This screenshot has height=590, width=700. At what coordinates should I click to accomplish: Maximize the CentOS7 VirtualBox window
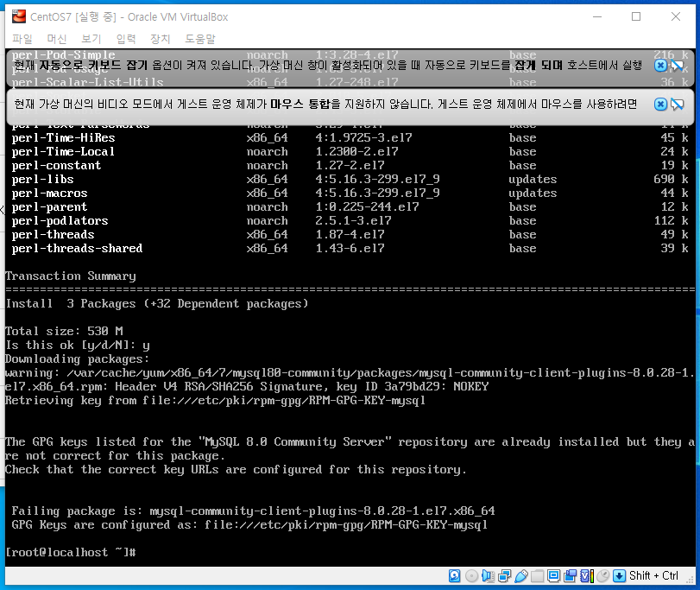tap(636, 17)
